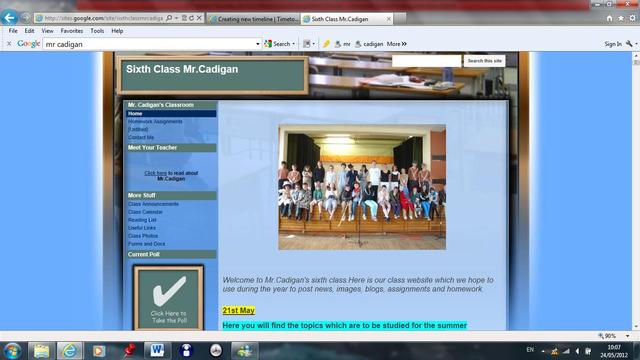Image resolution: width=640 pixels, height=360 pixels.
Task: Click the browser forward arrow button
Action: tap(26, 18)
